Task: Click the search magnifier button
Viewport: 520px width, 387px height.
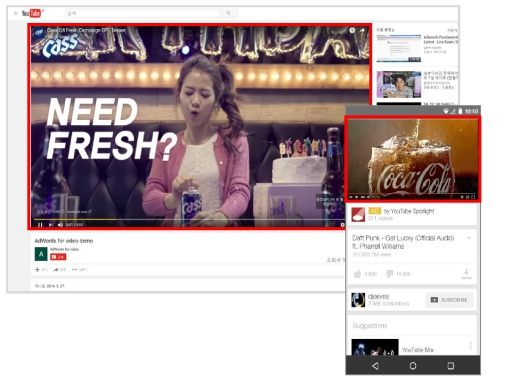Action: (x=229, y=13)
